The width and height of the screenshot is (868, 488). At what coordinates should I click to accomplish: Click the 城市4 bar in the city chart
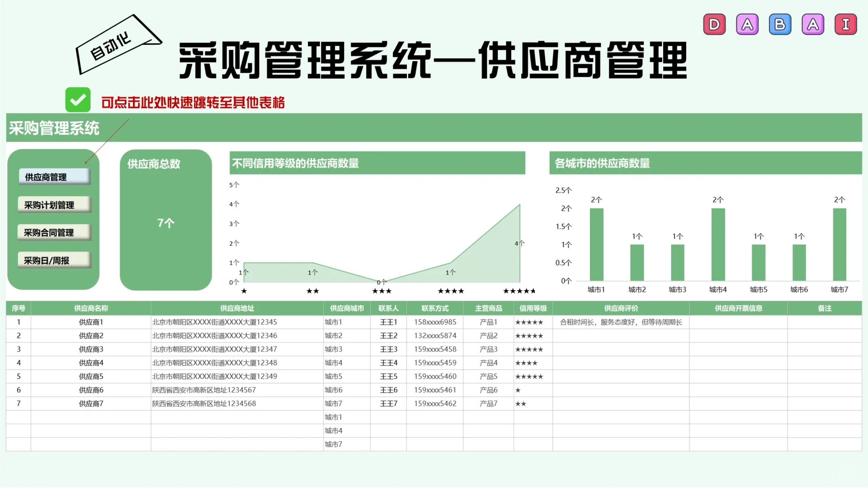pos(718,244)
